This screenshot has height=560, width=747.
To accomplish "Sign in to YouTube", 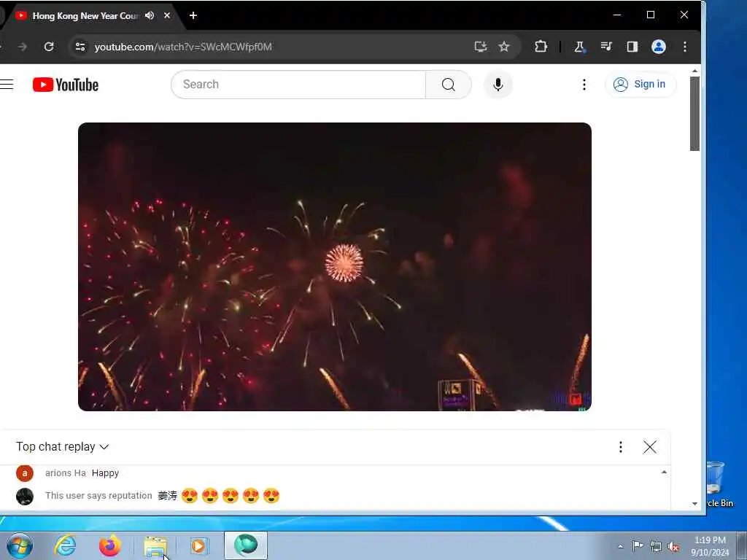I will (640, 85).
